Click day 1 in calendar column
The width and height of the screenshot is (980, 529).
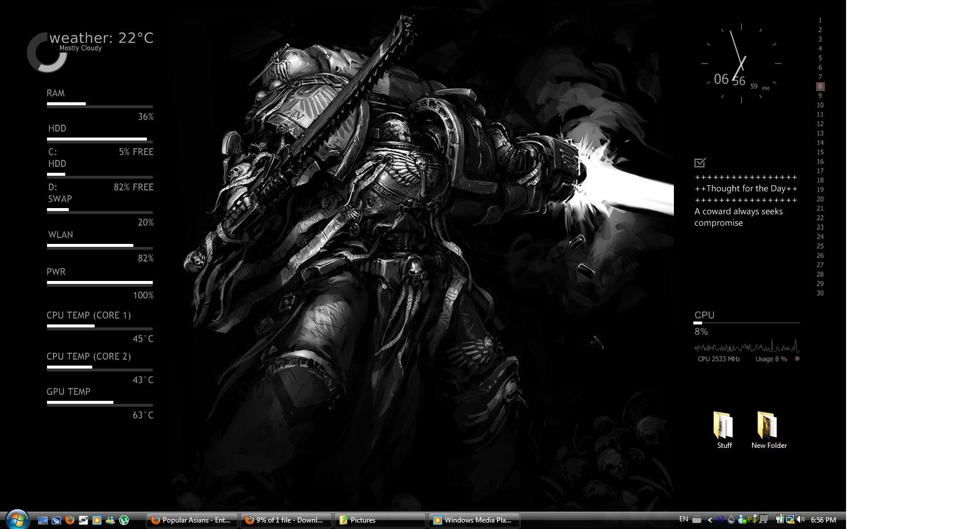point(820,21)
